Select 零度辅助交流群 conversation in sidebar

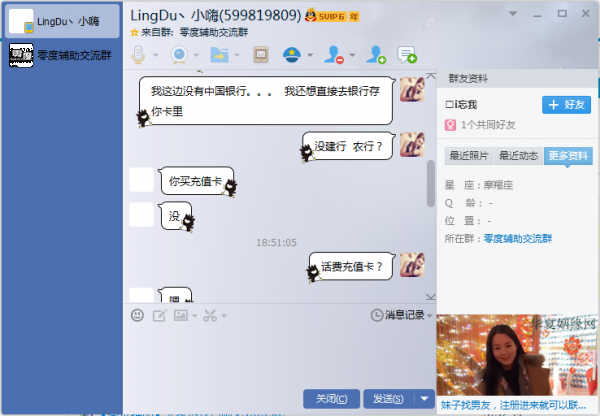click(62, 55)
